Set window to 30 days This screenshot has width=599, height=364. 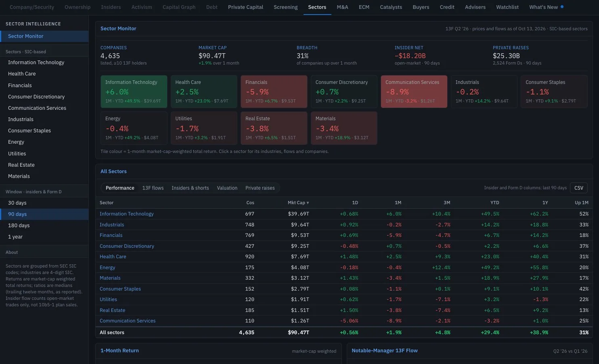(44, 203)
